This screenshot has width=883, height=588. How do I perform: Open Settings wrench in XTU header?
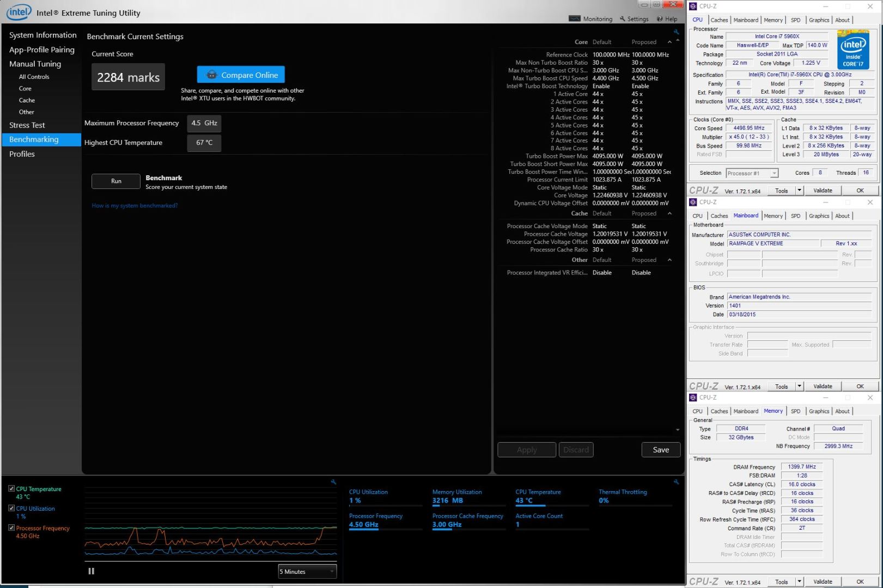(622, 19)
